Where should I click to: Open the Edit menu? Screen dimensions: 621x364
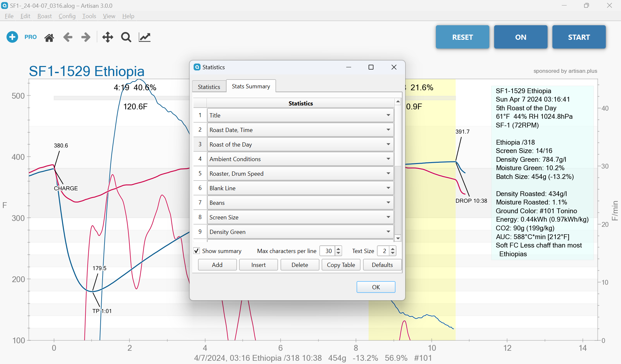coord(25,16)
